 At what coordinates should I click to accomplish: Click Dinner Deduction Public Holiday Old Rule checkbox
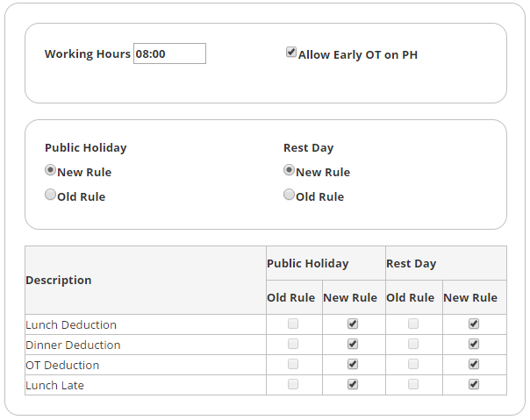tap(293, 344)
